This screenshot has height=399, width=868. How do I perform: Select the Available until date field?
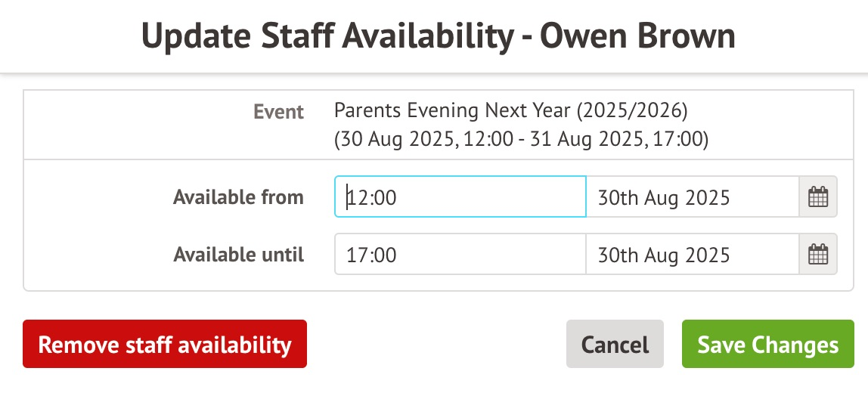(692, 254)
